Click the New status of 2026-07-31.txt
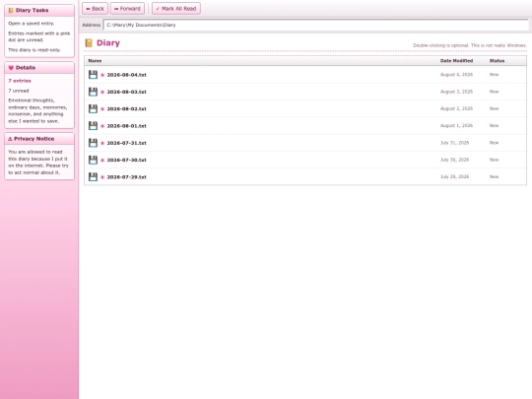This screenshot has width=532, height=399. click(x=494, y=143)
